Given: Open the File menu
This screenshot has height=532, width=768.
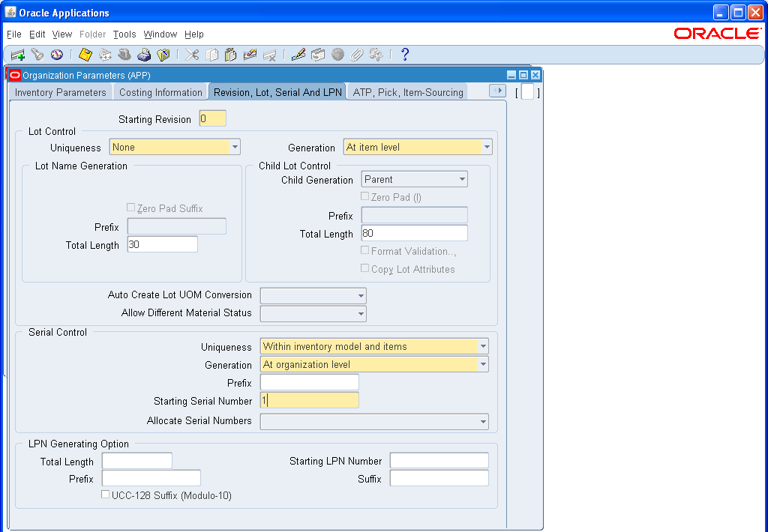Looking at the screenshot, I should (x=14, y=34).
